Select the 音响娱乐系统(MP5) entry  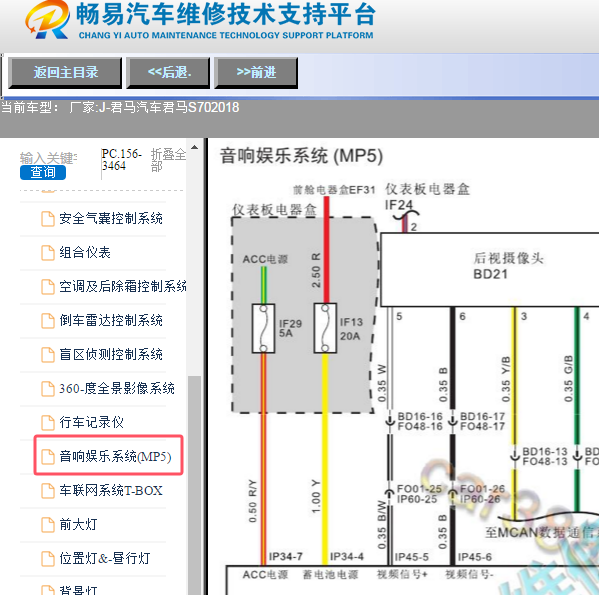(x=115, y=456)
